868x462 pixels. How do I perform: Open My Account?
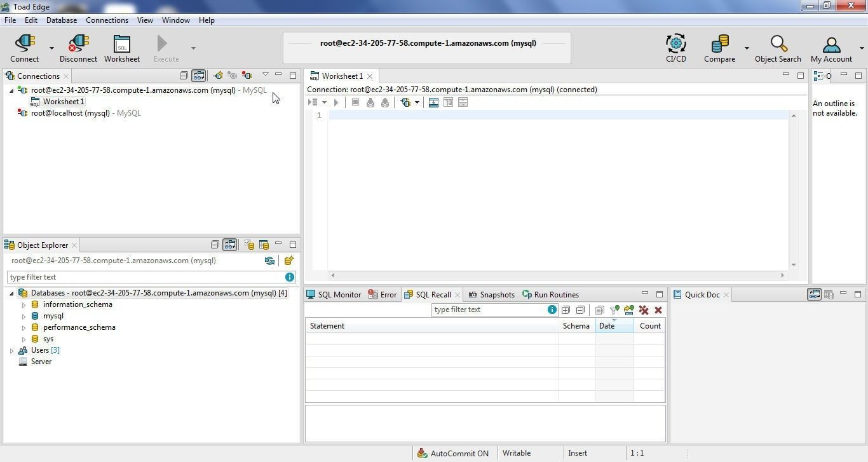coord(831,48)
